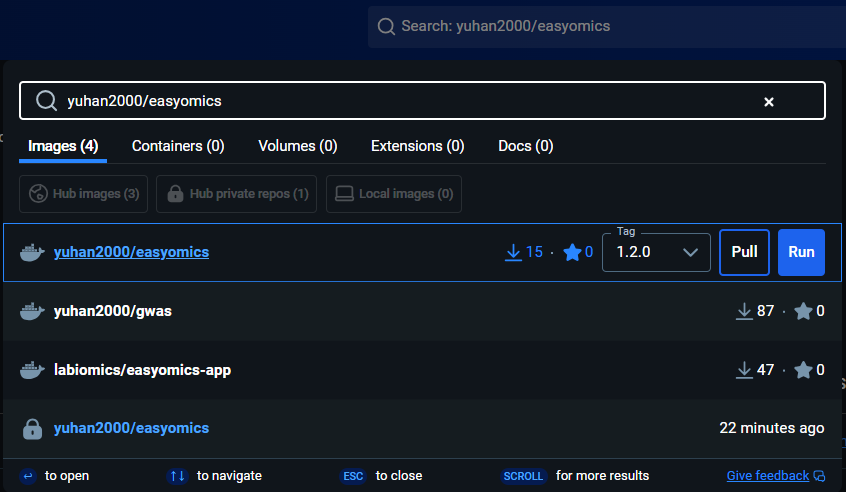Toggle the Hub private repos (1) filter

[236, 194]
